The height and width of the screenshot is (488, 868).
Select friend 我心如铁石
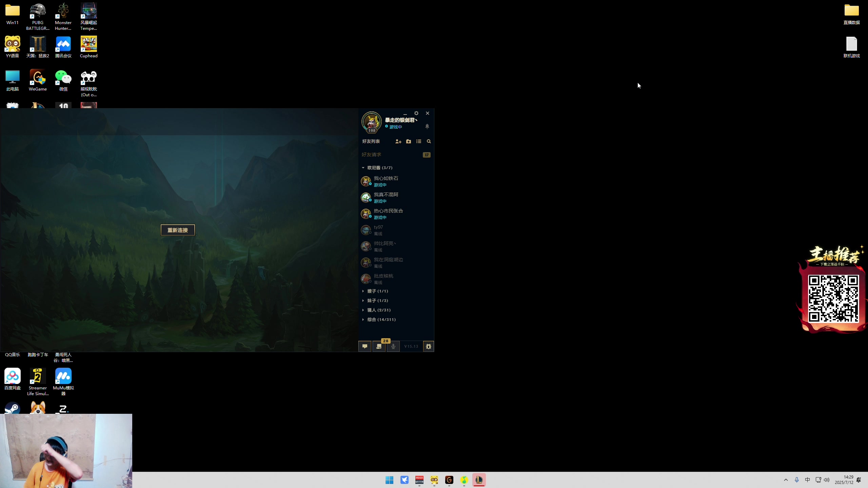tap(396, 181)
